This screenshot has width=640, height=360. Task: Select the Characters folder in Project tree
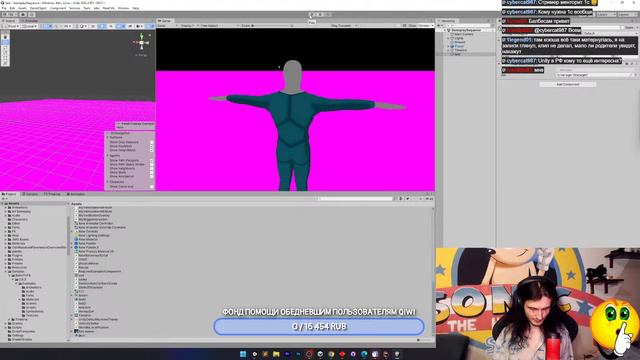point(20,220)
